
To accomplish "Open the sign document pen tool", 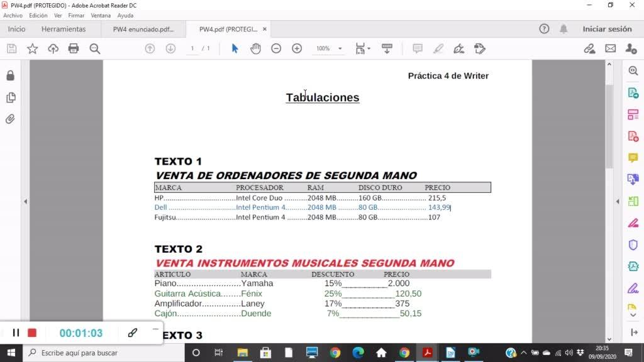I will point(458,48).
